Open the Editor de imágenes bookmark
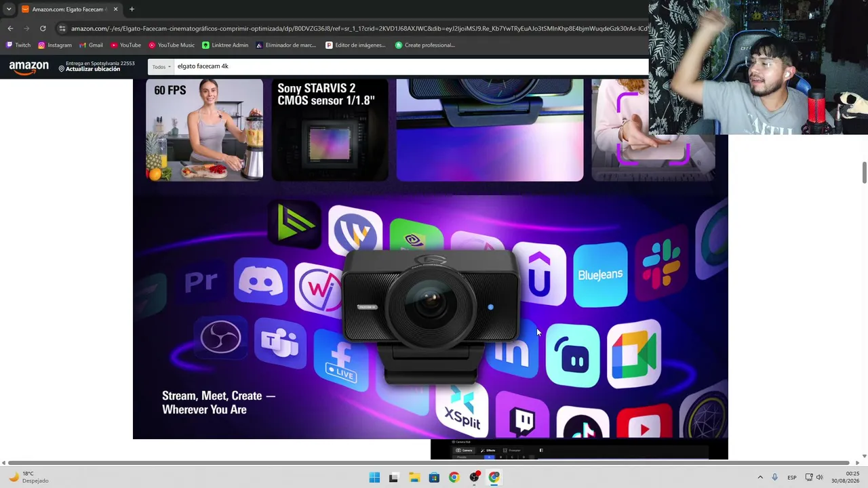Viewport: 868px width, 488px height. (355, 45)
